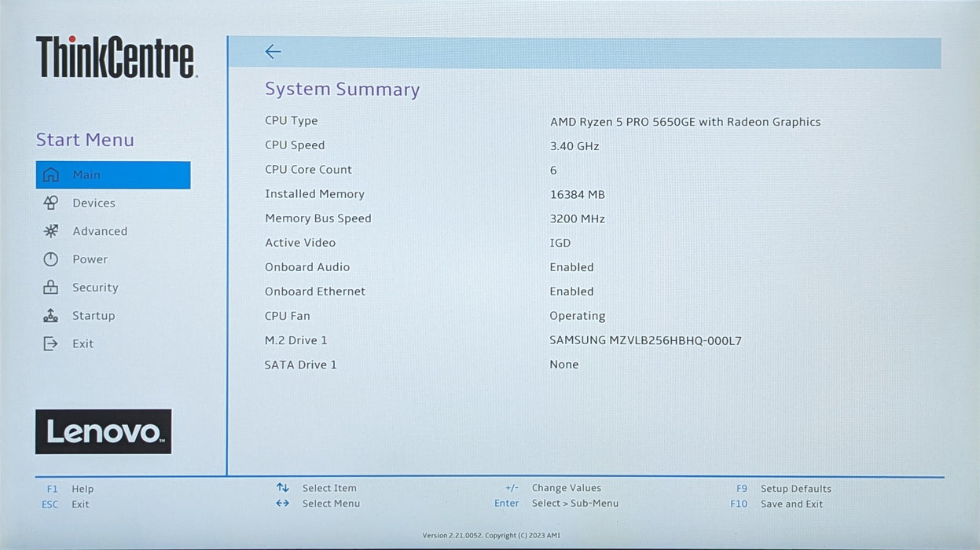This screenshot has width=980, height=550.
Task: Click F9 Setup Defaults
Action: click(x=784, y=489)
